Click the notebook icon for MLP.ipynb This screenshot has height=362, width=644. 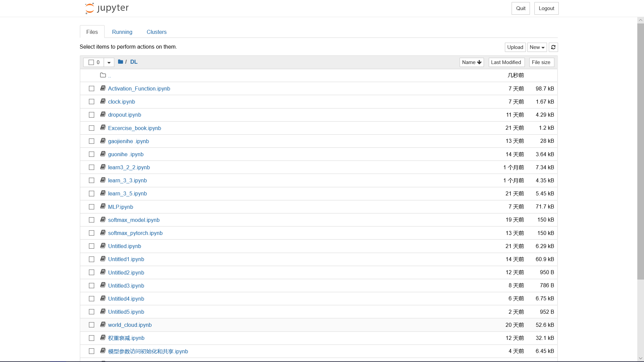[x=103, y=206]
